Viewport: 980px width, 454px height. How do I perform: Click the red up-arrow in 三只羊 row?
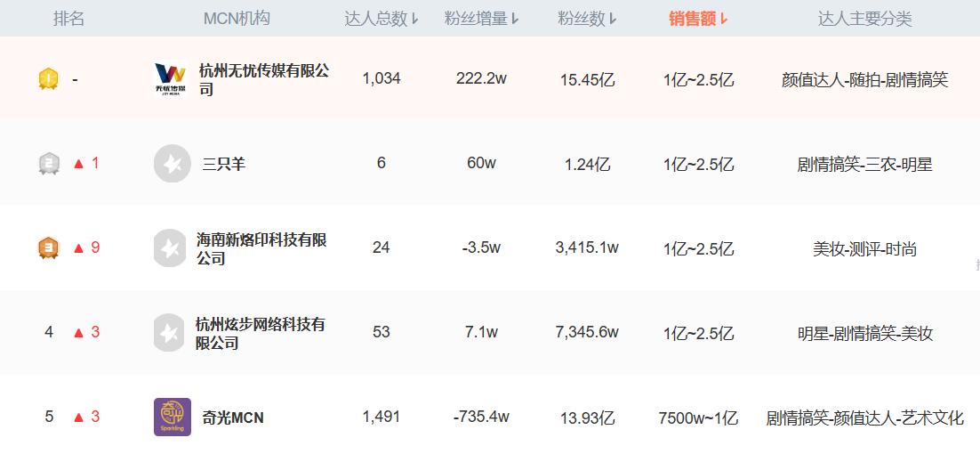[78, 164]
